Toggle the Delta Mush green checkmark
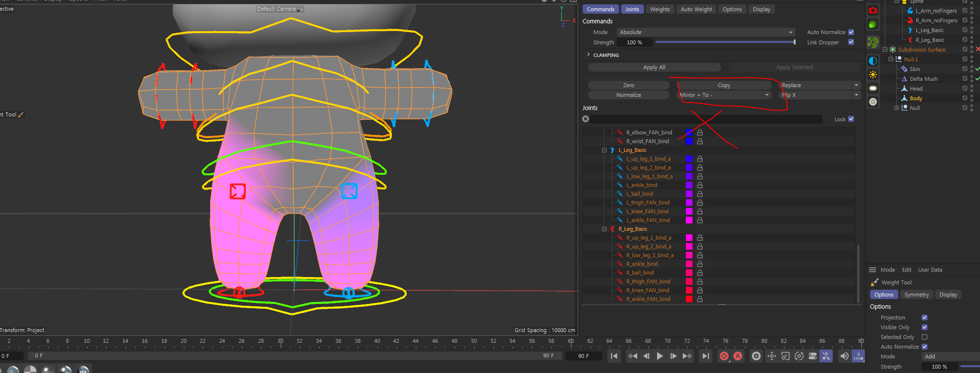This screenshot has width=980, height=373. [x=977, y=79]
